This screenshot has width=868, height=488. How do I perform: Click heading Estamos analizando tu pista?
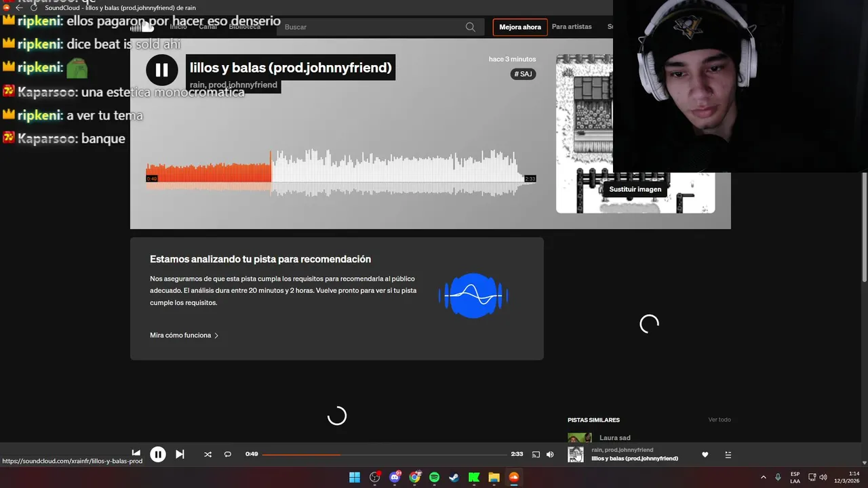point(260,259)
